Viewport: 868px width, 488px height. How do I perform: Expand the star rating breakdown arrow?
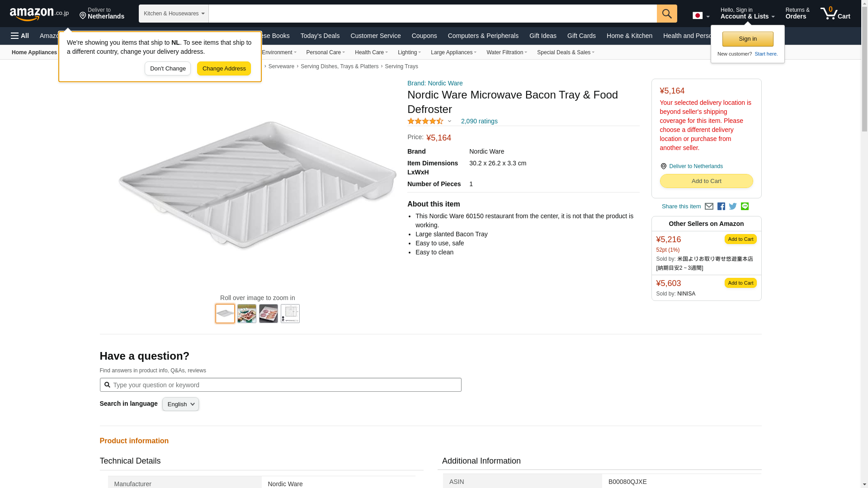449,121
